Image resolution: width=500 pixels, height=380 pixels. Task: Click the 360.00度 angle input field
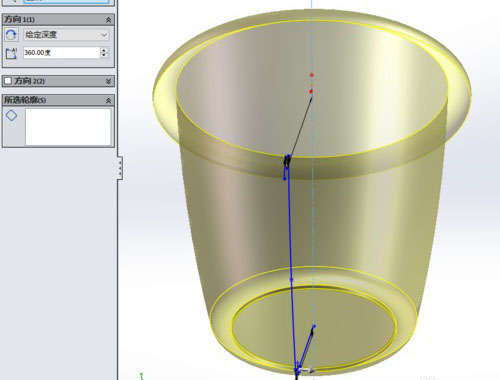pyautogui.click(x=61, y=52)
